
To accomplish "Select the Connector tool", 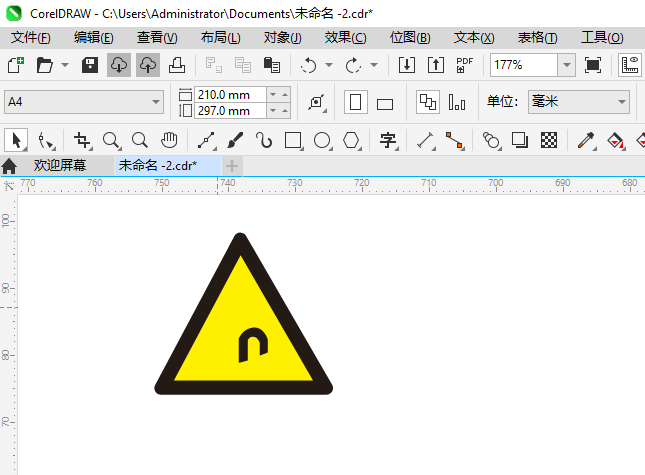I will click(455, 141).
